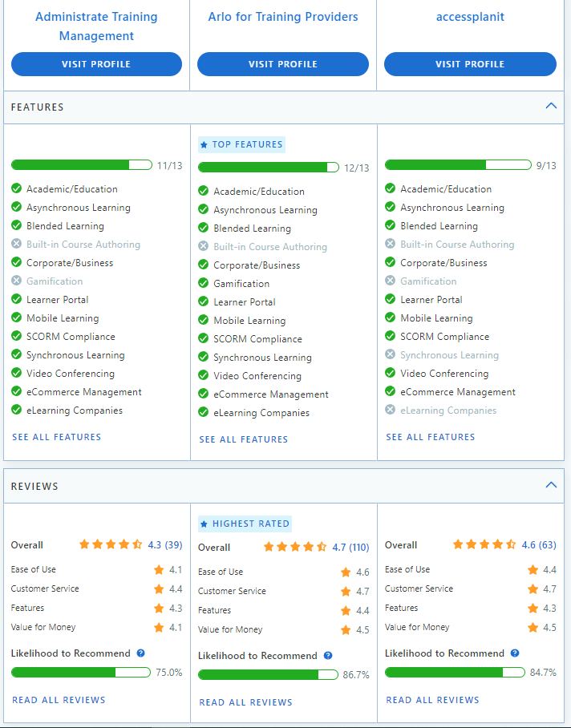
Task: Click Blended Learning text in Administrate column
Action: (x=65, y=226)
